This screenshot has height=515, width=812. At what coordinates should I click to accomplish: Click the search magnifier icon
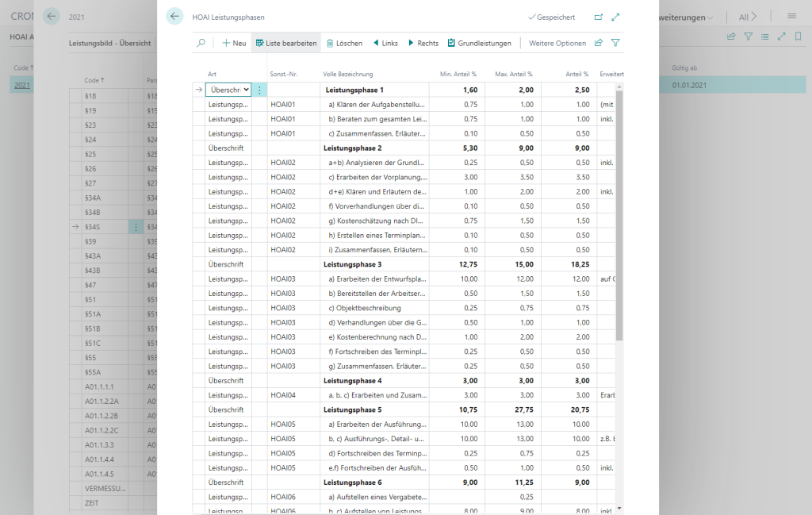click(x=201, y=43)
